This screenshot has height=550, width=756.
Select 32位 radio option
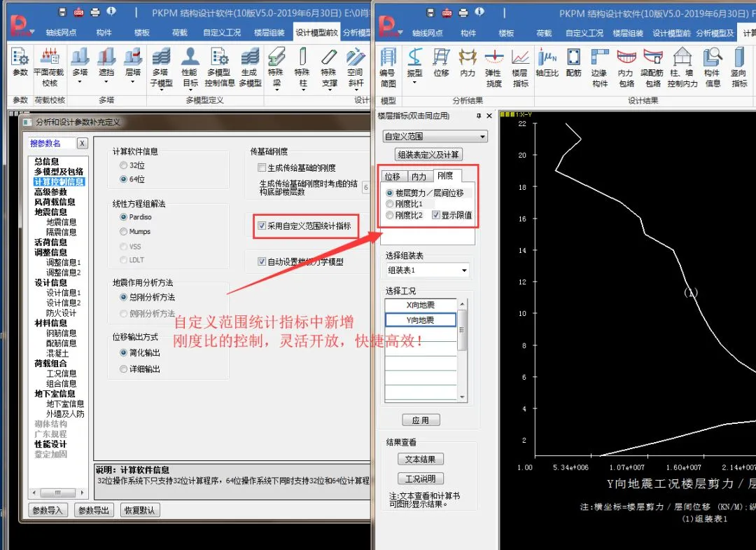[x=124, y=165]
